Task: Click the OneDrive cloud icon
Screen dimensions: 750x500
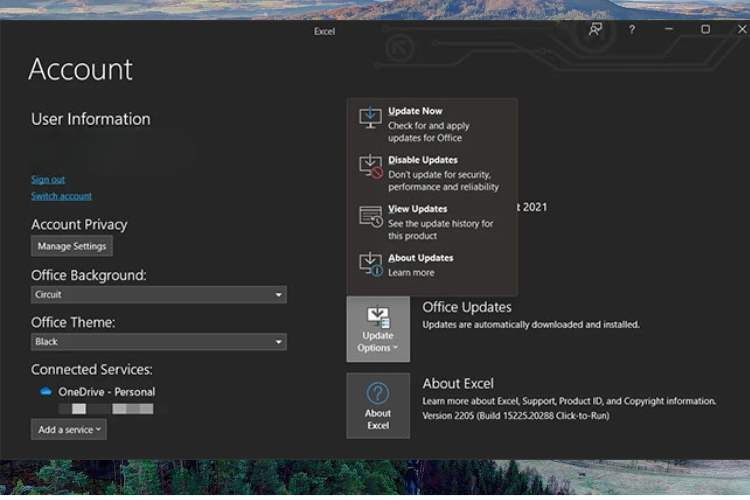Action: 46,391
